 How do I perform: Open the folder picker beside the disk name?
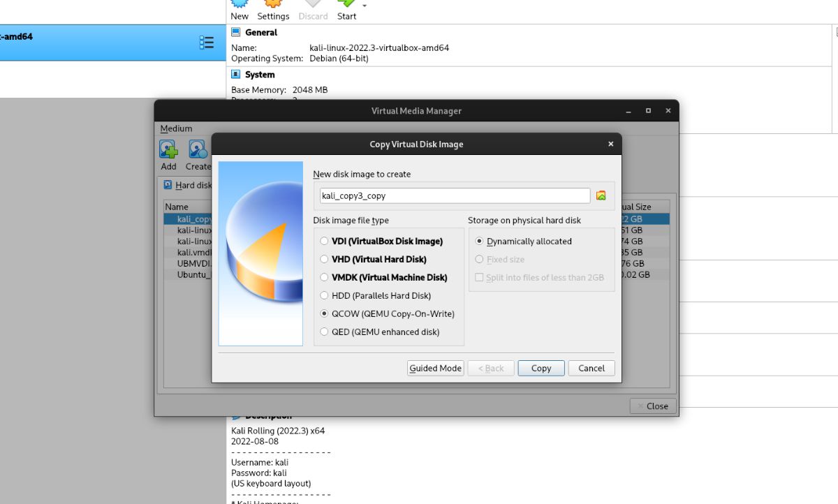(x=601, y=195)
